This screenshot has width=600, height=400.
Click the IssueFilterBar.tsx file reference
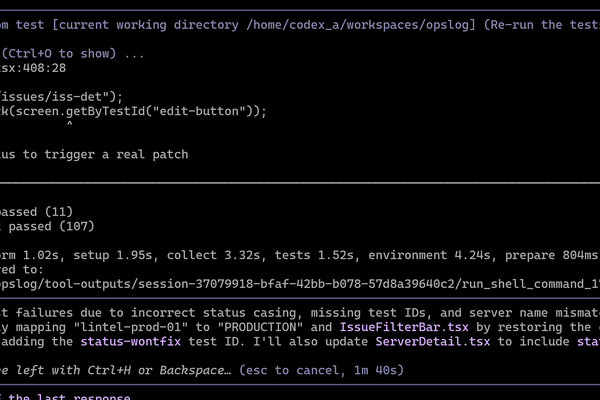404,328
